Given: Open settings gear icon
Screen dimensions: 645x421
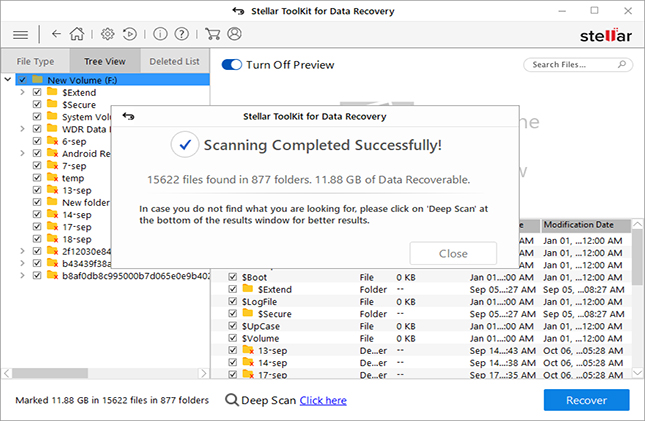Looking at the screenshot, I should pyautogui.click(x=107, y=34).
